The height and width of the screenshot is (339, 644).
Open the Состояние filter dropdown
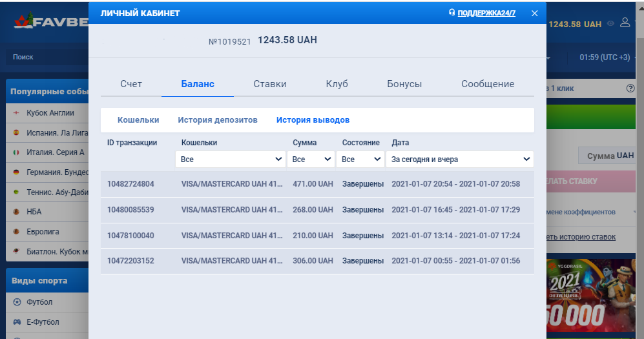pyautogui.click(x=360, y=159)
